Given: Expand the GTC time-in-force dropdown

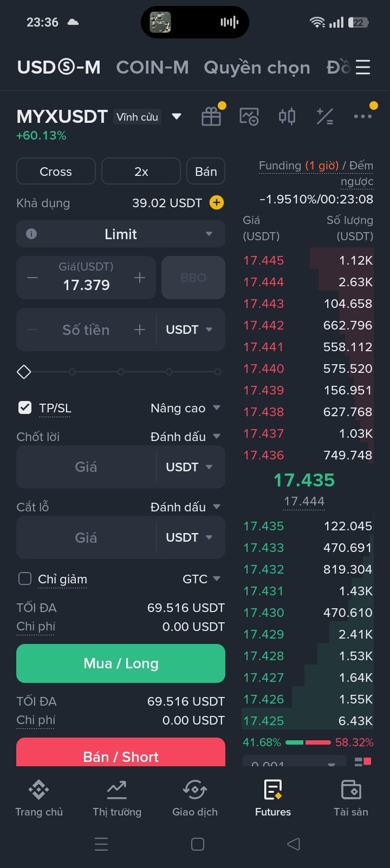Looking at the screenshot, I should click(201, 579).
